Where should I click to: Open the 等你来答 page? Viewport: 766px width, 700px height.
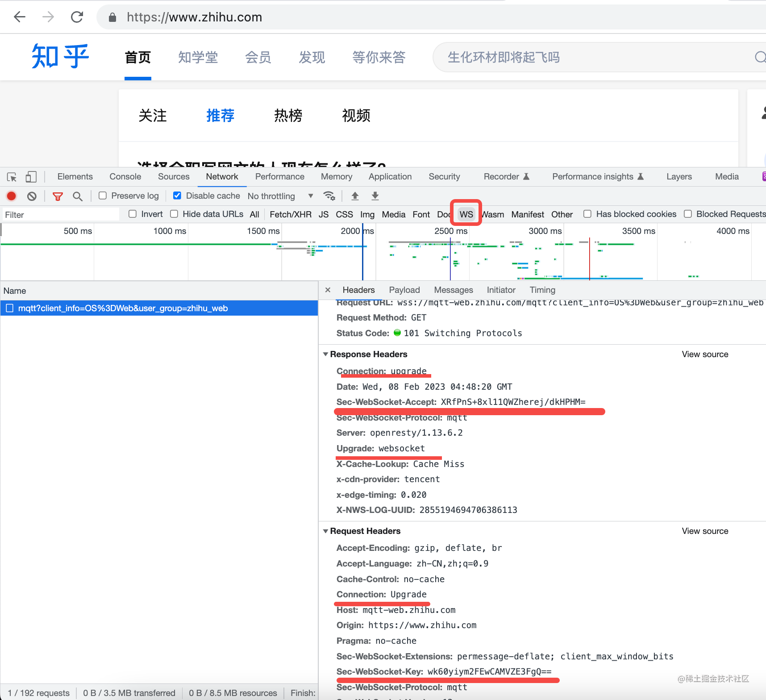click(379, 57)
